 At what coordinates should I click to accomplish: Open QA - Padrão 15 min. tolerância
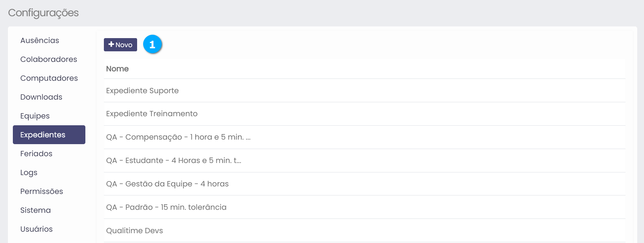(166, 207)
